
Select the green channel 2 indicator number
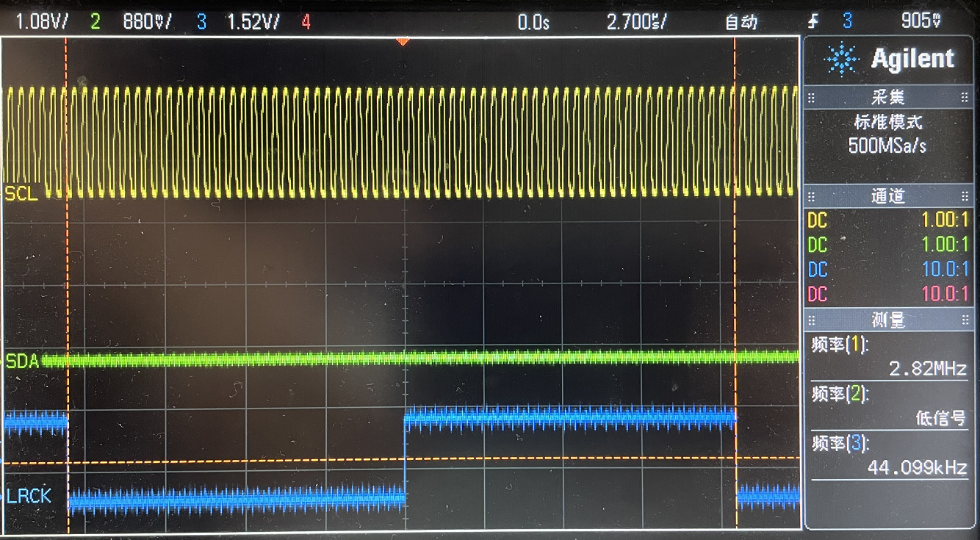click(x=94, y=22)
